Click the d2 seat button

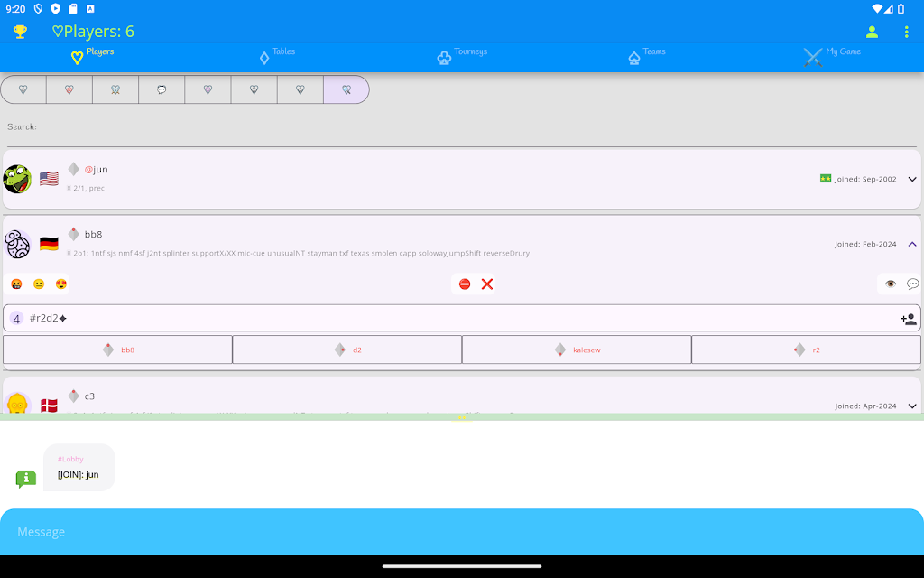(x=347, y=350)
